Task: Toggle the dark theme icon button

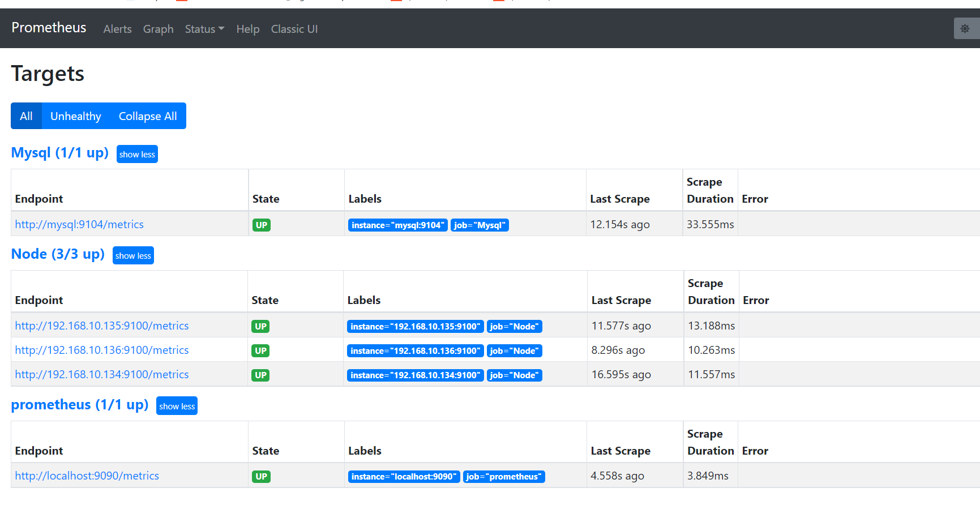Action: click(x=966, y=28)
